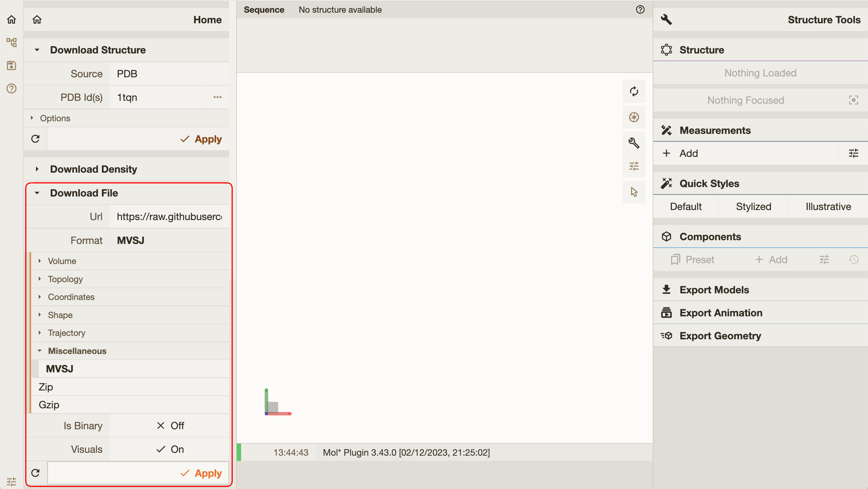Expand the Trajectory section
The image size is (868, 489).
coord(39,333)
